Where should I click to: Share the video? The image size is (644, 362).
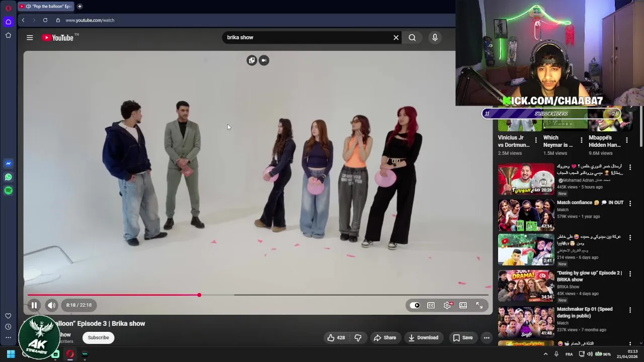point(385,338)
